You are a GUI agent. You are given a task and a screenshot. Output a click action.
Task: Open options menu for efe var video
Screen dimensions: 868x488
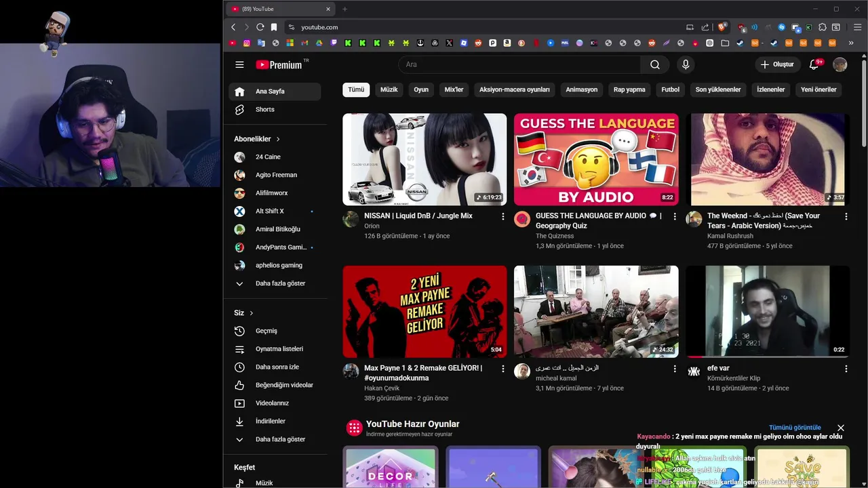(846, 369)
